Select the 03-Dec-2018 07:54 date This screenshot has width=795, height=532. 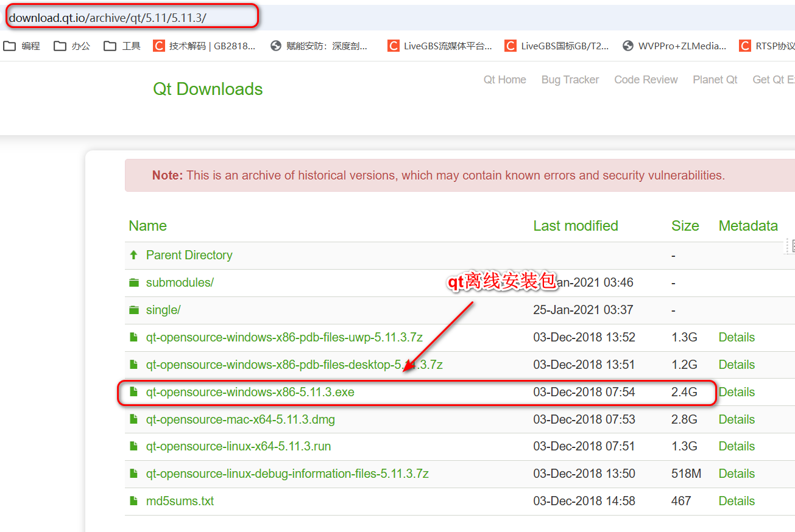(x=584, y=392)
